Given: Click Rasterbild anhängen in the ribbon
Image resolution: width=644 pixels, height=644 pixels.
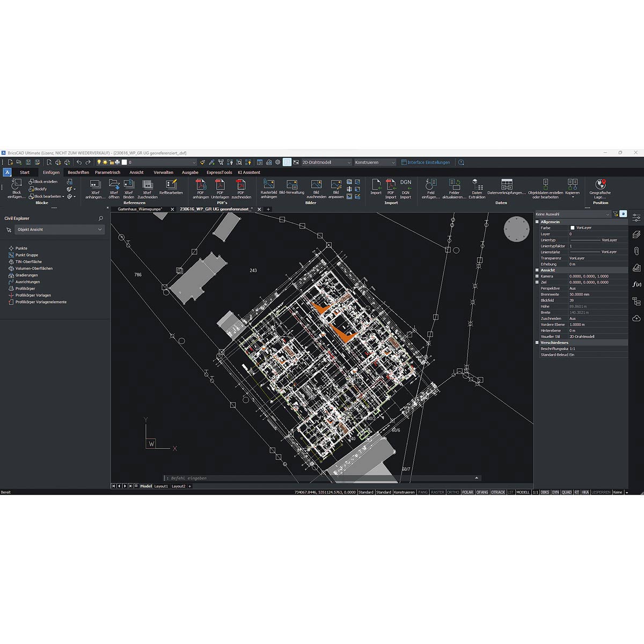Looking at the screenshot, I should coord(269,185).
